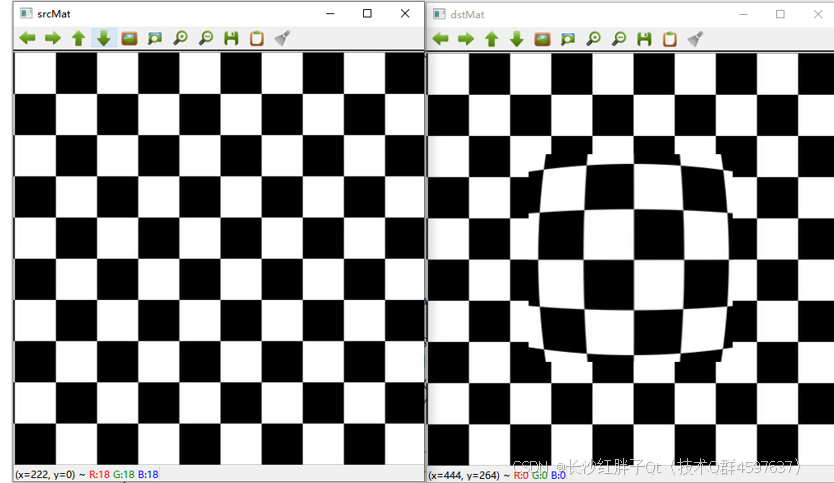This screenshot has height=483, width=834.
Task: Click the srcMat window title icon
Action: (26, 13)
